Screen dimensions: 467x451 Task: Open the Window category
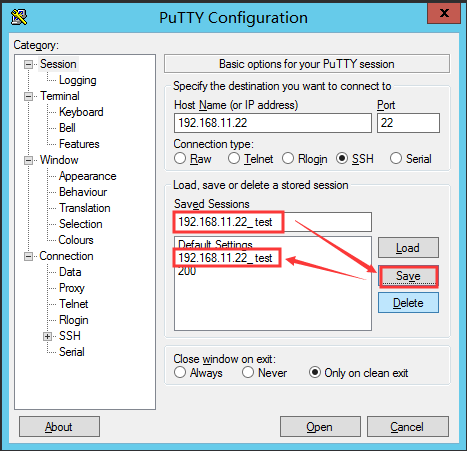pos(59,160)
